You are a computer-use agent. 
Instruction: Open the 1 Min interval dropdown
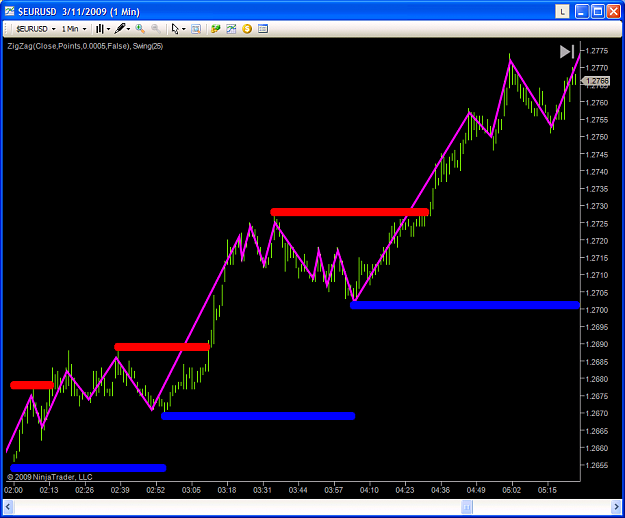coord(74,29)
